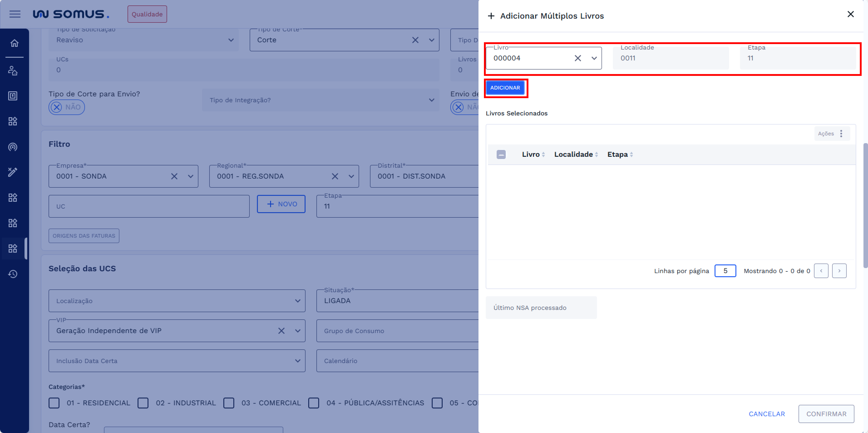Click the broadcast signal sidebar icon
Viewport: 868px width, 433px height.
click(x=13, y=147)
